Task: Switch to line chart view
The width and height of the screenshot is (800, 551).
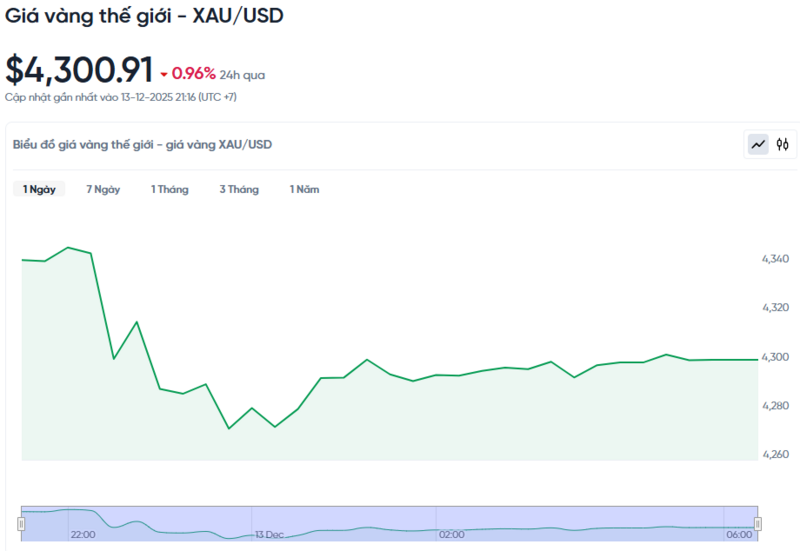Action: click(x=758, y=145)
